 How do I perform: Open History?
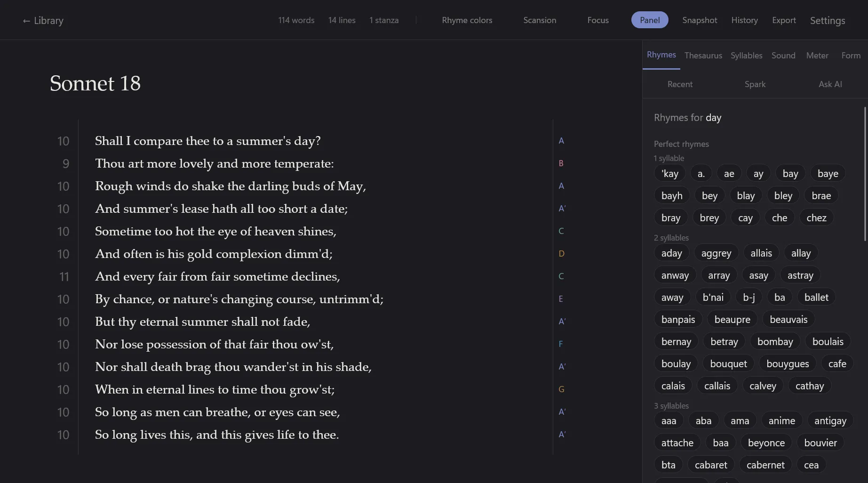744,20
